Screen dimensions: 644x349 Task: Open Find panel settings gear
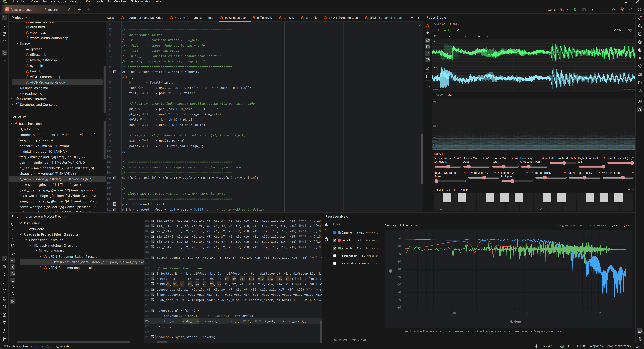pos(13,246)
